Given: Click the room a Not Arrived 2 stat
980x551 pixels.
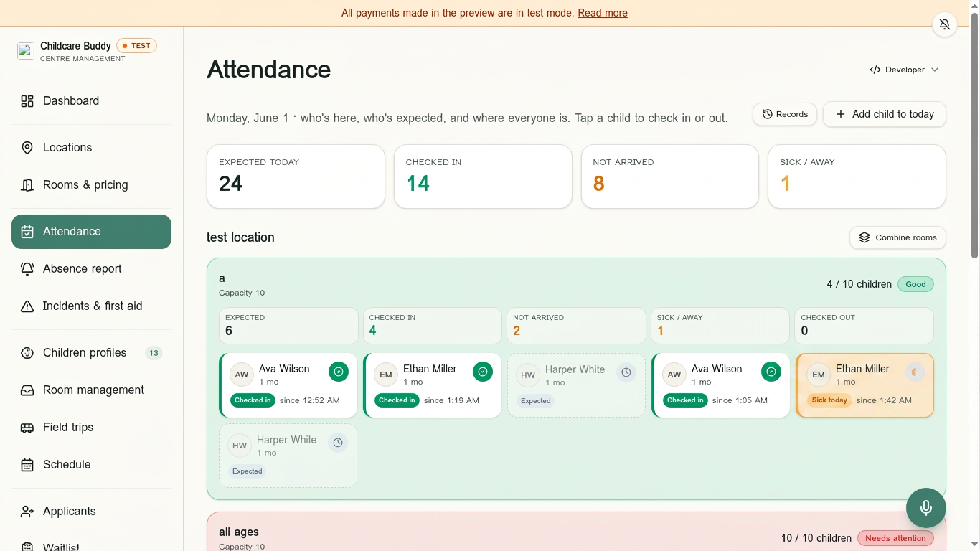Looking at the screenshot, I should 576,326.
